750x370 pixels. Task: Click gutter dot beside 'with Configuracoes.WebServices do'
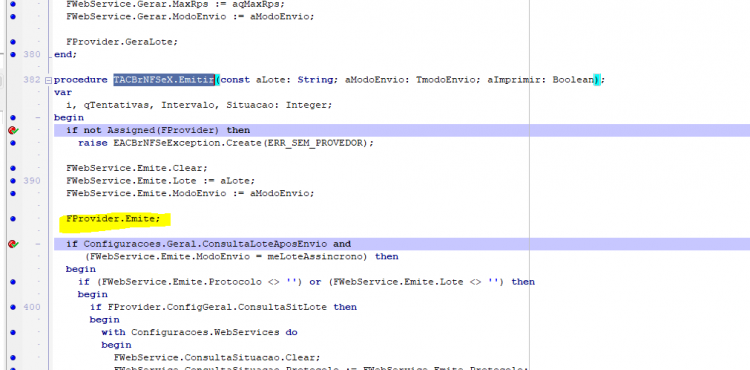point(13,332)
